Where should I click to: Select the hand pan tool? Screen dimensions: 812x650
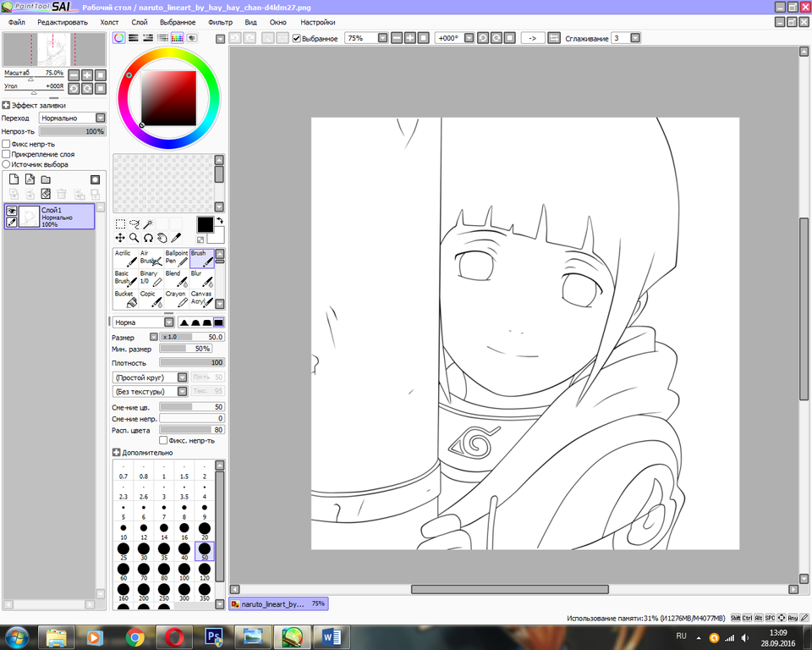[x=162, y=238]
